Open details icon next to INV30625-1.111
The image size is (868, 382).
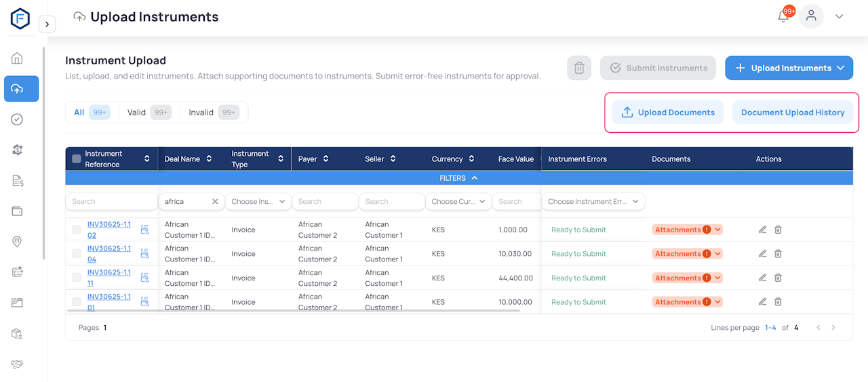144,278
